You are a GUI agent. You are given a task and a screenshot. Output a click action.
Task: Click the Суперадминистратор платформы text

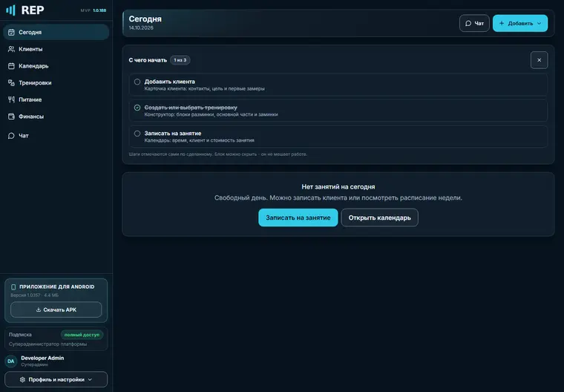47,344
